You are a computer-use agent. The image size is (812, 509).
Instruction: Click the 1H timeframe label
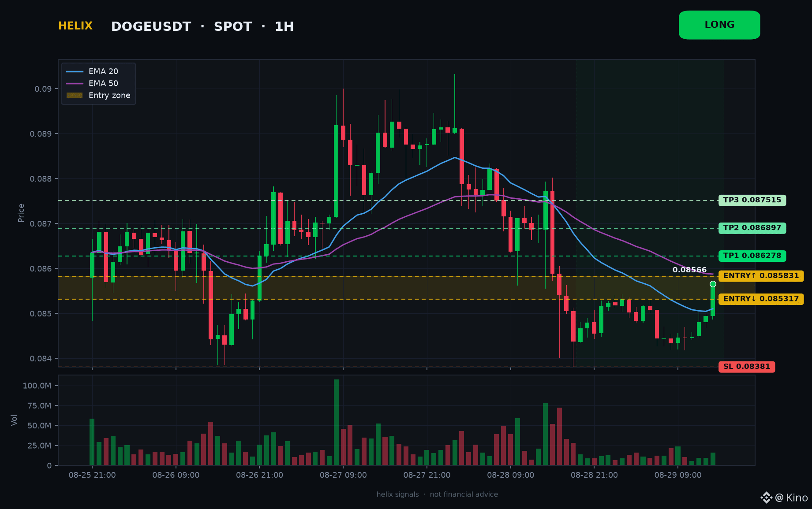(284, 26)
